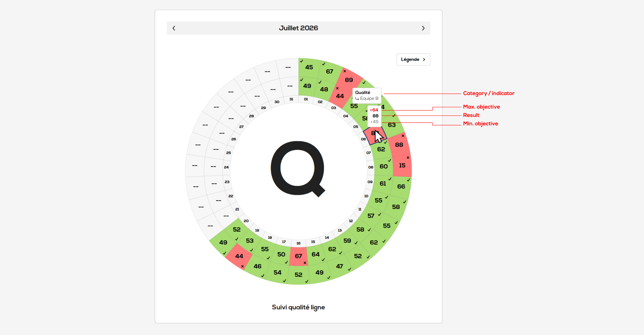Click the Suivi qualité ligne caption
Image resolution: width=644 pixels, height=335 pixels.
[298, 307]
